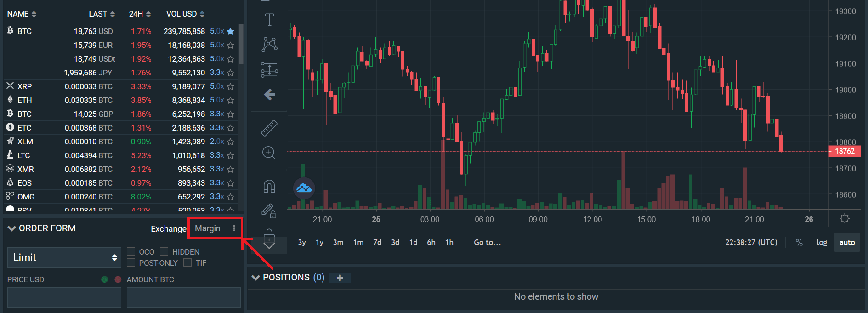Screen dimensions: 868x313
Task: Check the HIDDEN order option
Action: 164,251
